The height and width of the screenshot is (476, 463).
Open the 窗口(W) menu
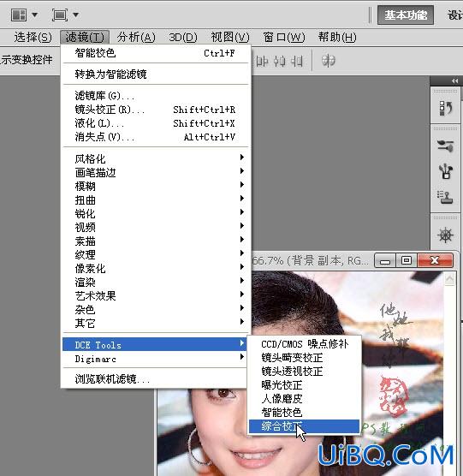coord(283,38)
